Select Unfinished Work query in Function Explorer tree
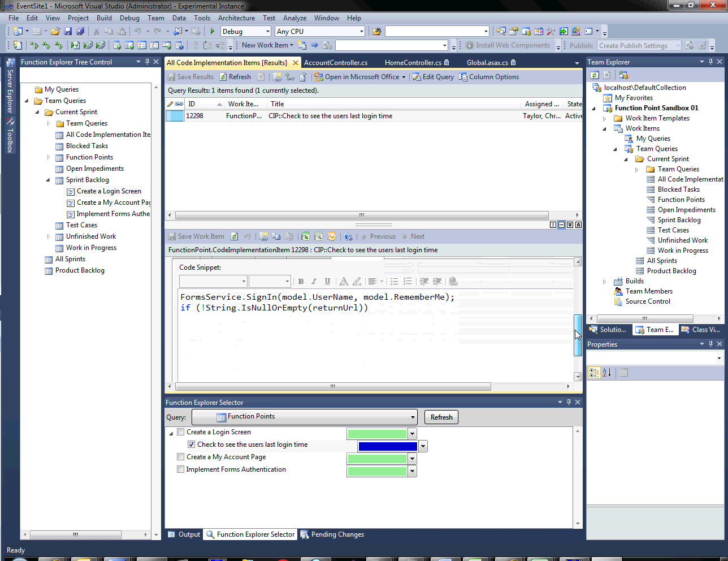728x561 pixels. (x=90, y=236)
